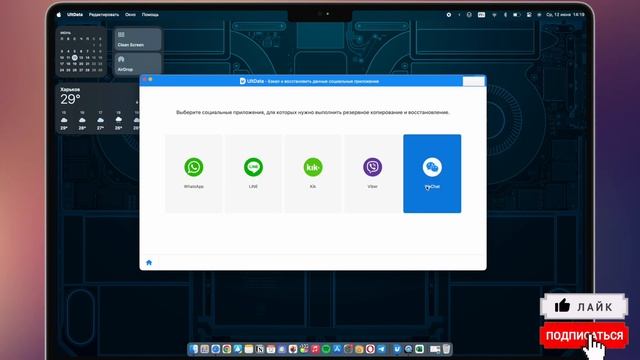Open Music app in the Dock

pos(316,349)
